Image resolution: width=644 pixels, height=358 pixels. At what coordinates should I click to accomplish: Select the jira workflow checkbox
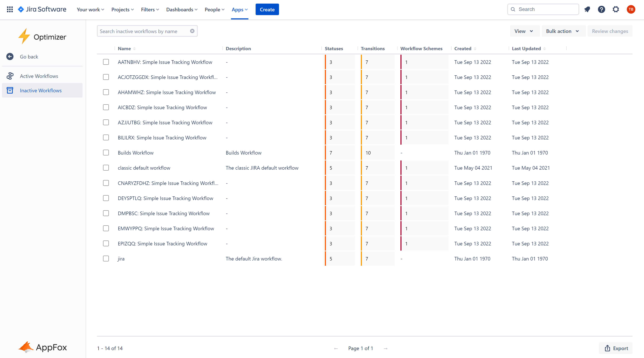(x=106, y=259)
